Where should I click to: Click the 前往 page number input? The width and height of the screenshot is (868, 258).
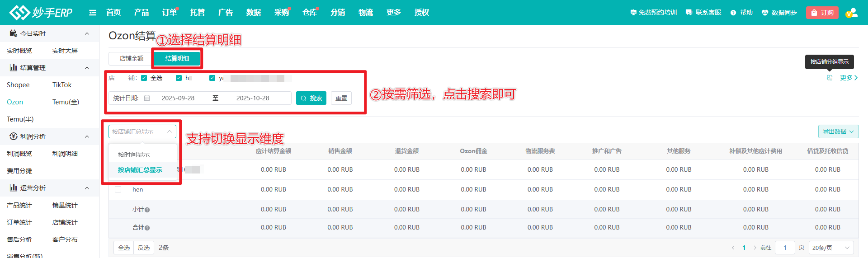(x=785, y=248)
